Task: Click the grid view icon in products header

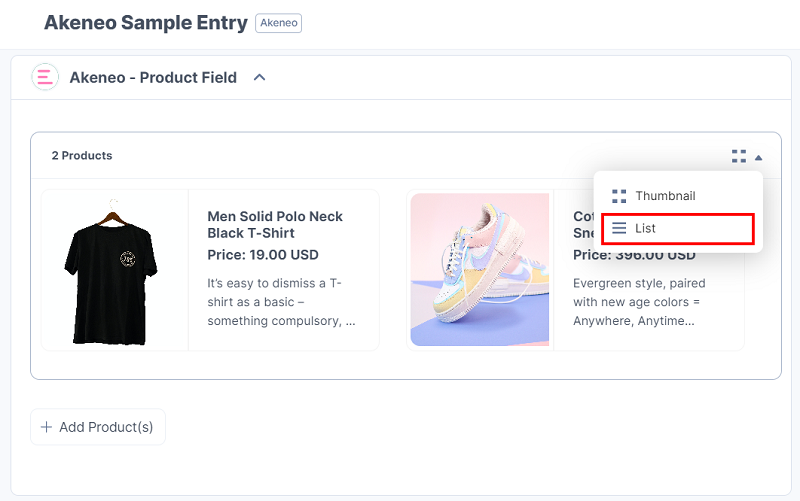Action: tap(739, 156)
